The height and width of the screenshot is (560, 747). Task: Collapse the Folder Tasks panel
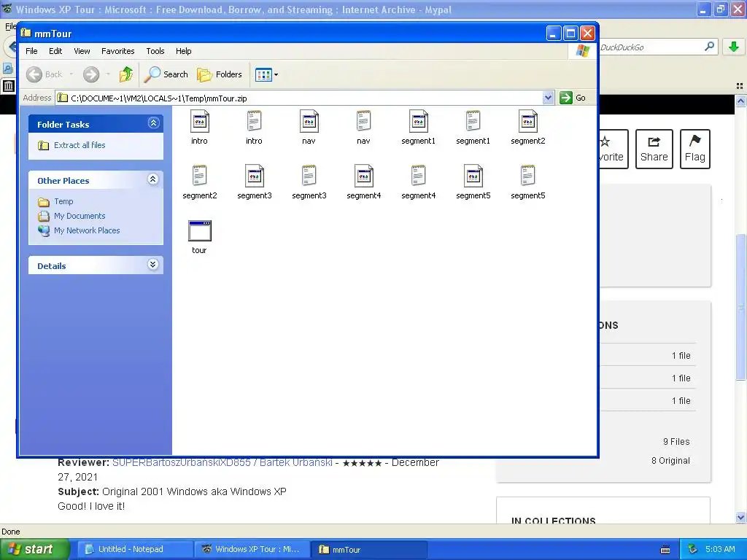153,123
